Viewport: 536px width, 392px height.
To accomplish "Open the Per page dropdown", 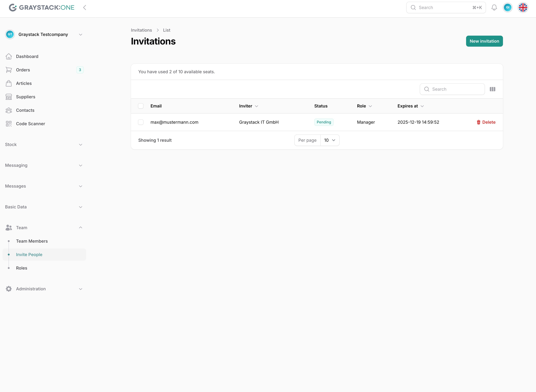I will pos(329,140).
